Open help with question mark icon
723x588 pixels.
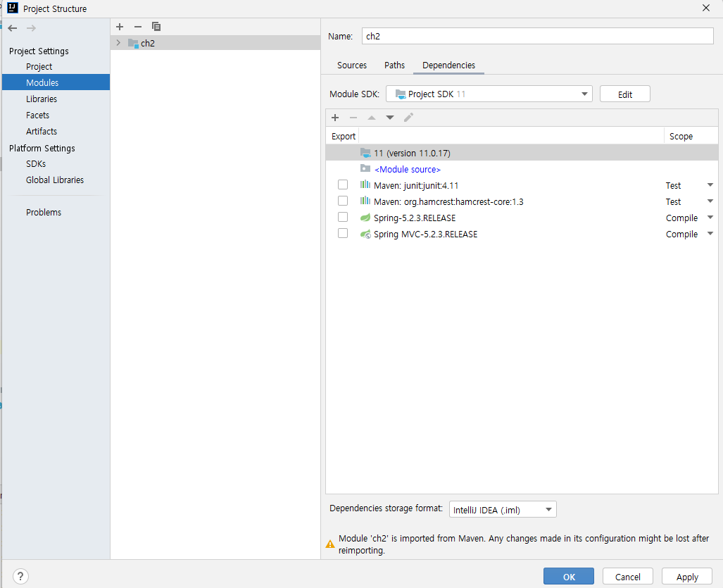click(x=20, y=576)
